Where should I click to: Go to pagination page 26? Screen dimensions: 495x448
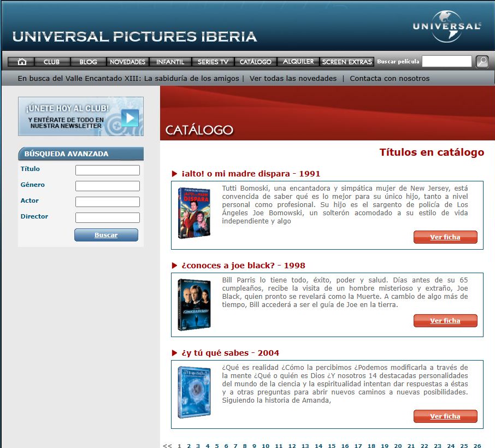coord(478,446)
